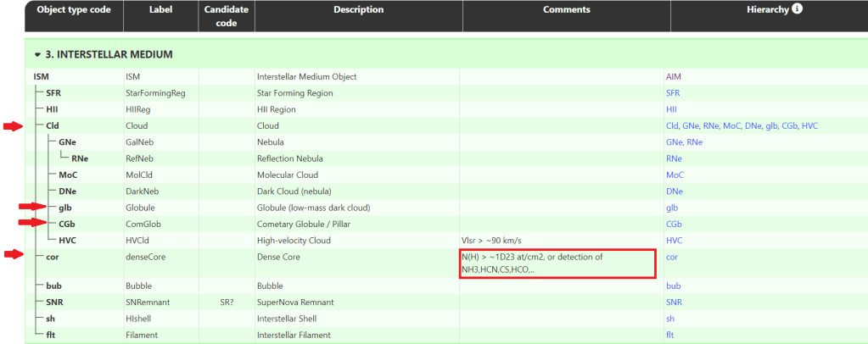The width and height of the screenshot is (868, 344).
Task: Open the DNe link in DarkNeb row
Action: (674, 191)
